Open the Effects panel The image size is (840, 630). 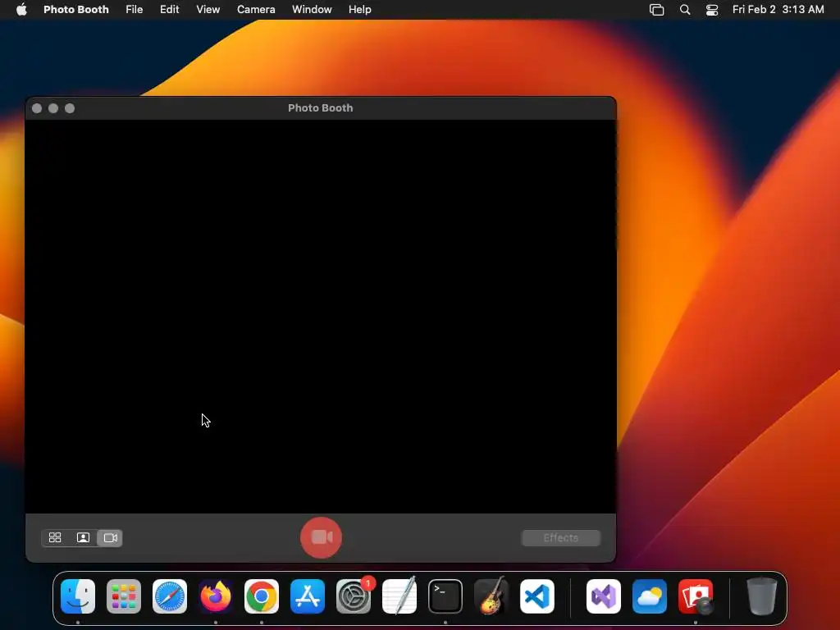(561, 538)
